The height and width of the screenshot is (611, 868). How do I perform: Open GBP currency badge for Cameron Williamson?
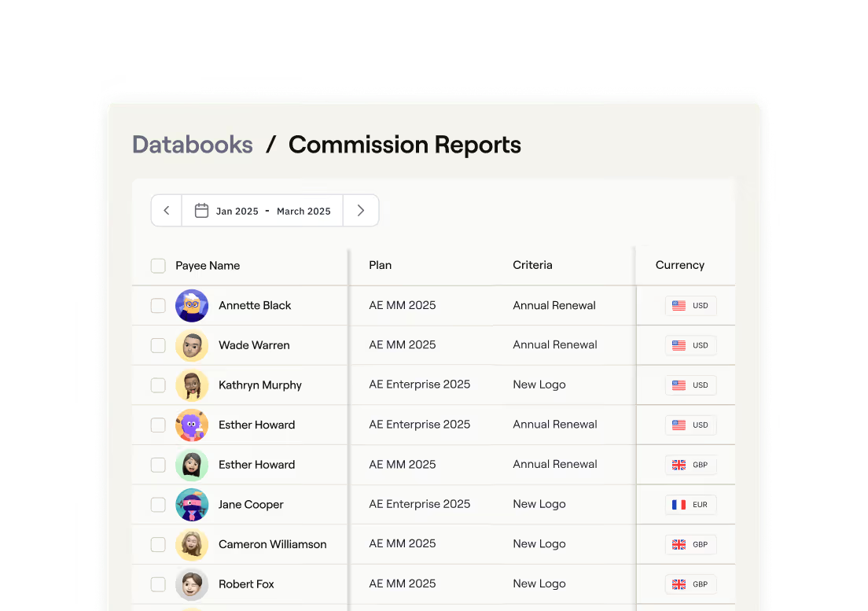pyautogui.click(x=690, y=545)
